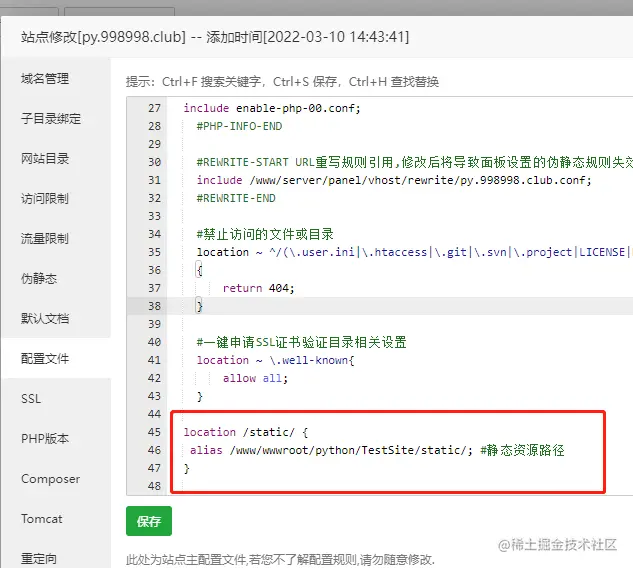The width and height of the screenshot is (633, 568).
Task: Open the Composer tab
Action: [50, 479]
